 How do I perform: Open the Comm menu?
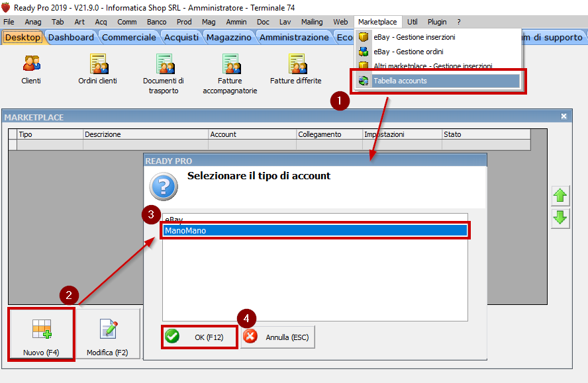(126, 22)
